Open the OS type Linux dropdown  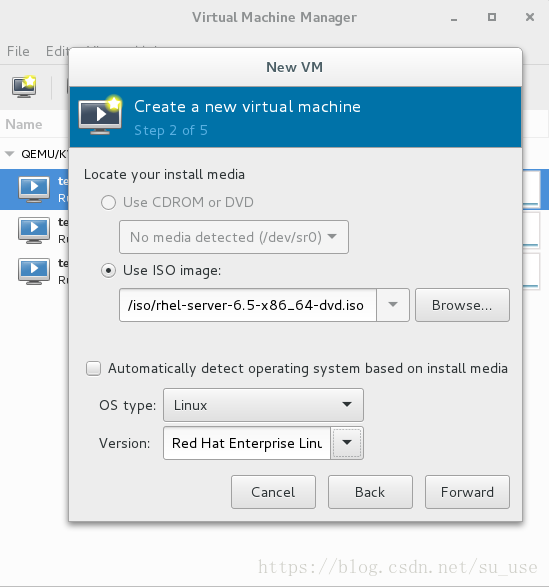point(263,405)
